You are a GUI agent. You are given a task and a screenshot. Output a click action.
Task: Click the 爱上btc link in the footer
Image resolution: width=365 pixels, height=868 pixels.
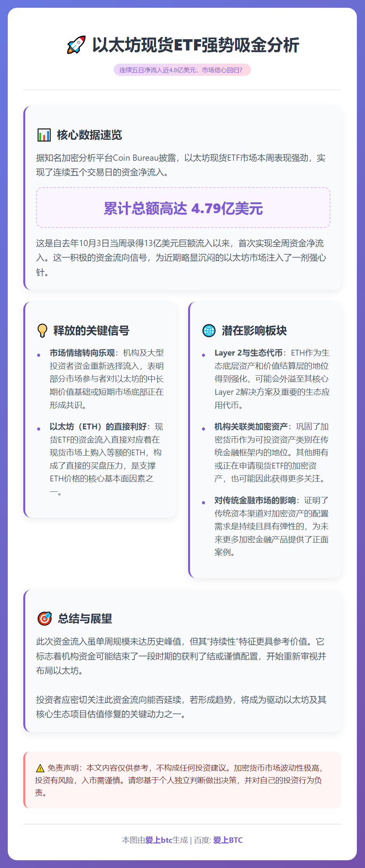pyautogui.click(x=159, y=840)
